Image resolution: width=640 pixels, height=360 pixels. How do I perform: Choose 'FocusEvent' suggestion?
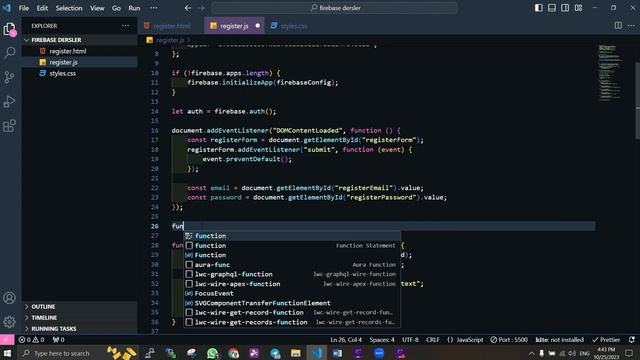(292, 293)
